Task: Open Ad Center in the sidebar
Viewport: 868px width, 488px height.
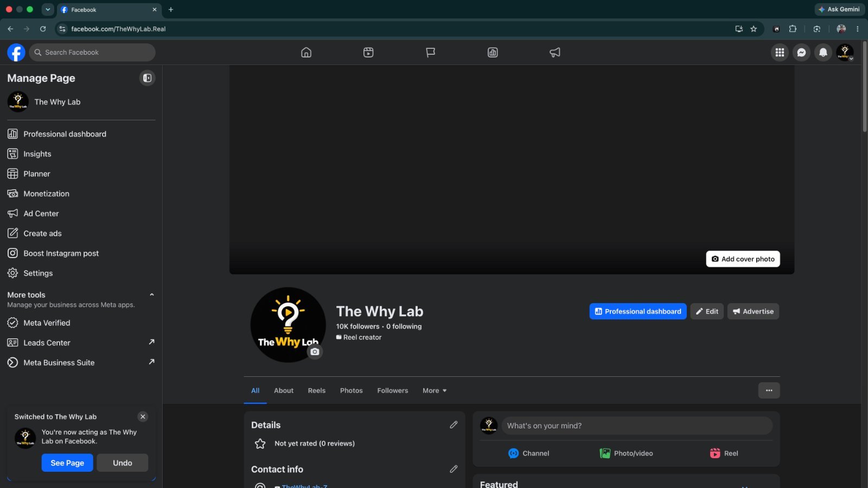Action: click(81, 214)
